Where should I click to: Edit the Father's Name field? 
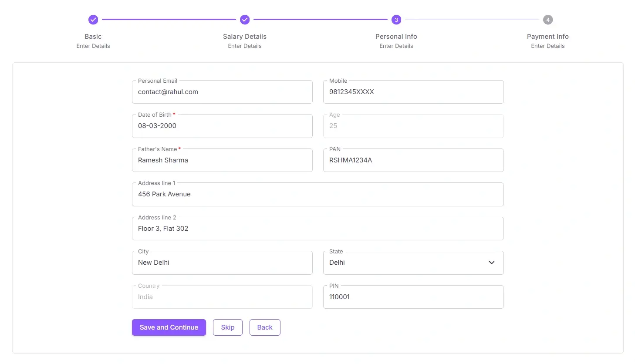pyautogui.click(x=222, y=160)
